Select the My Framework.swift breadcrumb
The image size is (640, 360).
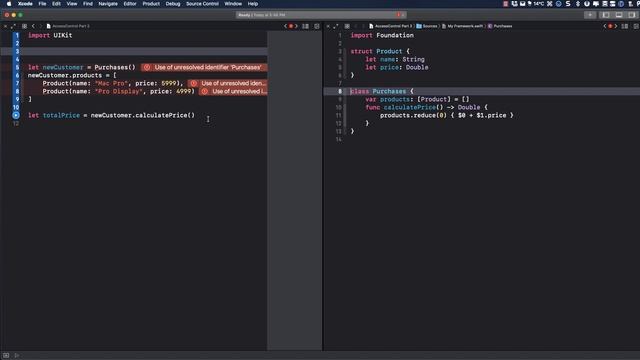coord(462,26)
